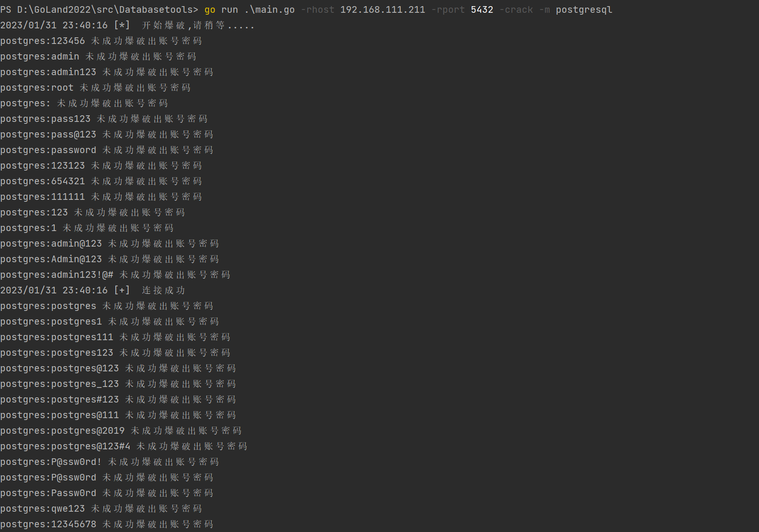This screenshot has height=532, width=759.
Task: Click the 'postgres:postgres111' output line
Action: click(x=115, y=337)
